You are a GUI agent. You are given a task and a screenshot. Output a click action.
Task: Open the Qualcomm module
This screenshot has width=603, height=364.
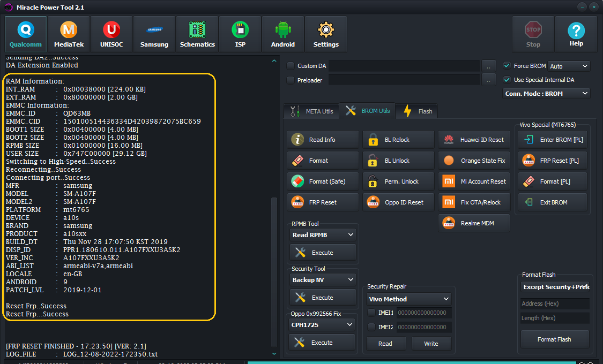(26, 34)
